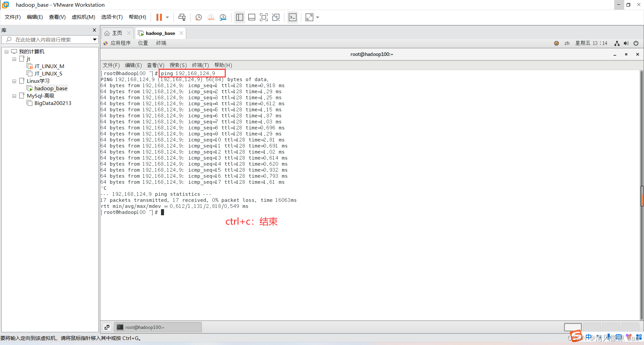This screenshot has width=644, height=345.
Task: Collapse the 我的计算机 tree node
Action: (x=6, y=52)
